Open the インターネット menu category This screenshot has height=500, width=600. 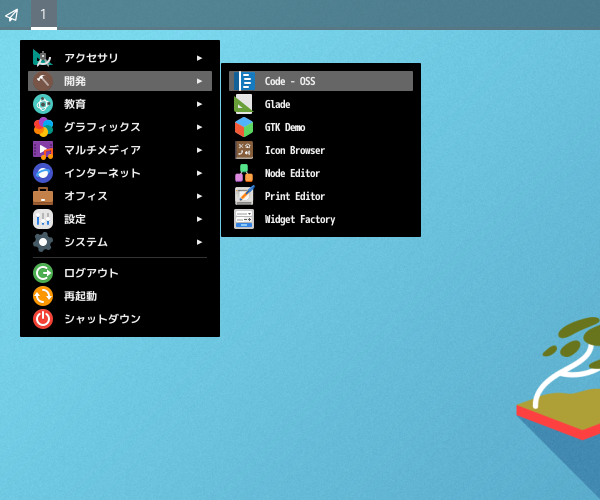[x=101, y=173]
